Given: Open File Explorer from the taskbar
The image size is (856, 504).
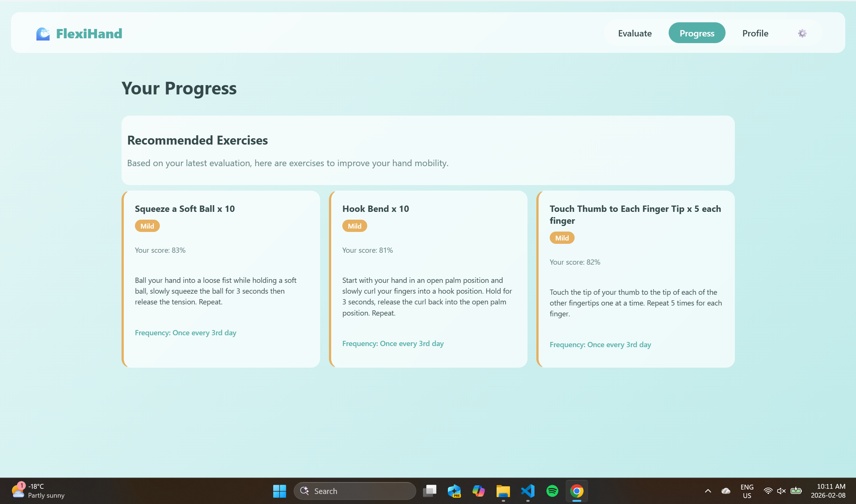Looking at the screenshot, I should [x=503, y=491].
